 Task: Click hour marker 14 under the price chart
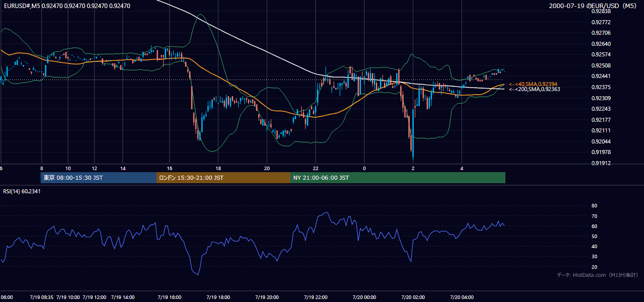tap(122, 168)
